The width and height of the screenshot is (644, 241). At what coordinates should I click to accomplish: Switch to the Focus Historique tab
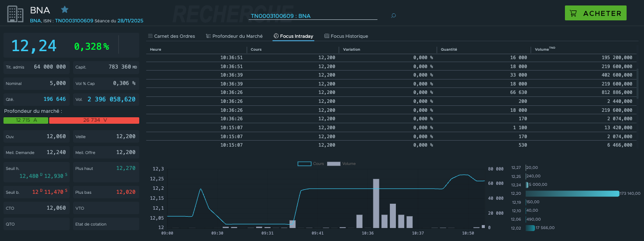click(x=349, y=36)
